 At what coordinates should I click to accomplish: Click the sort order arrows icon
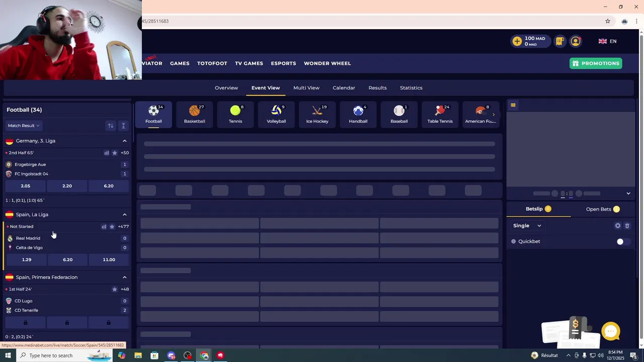[x=110, y=126]
